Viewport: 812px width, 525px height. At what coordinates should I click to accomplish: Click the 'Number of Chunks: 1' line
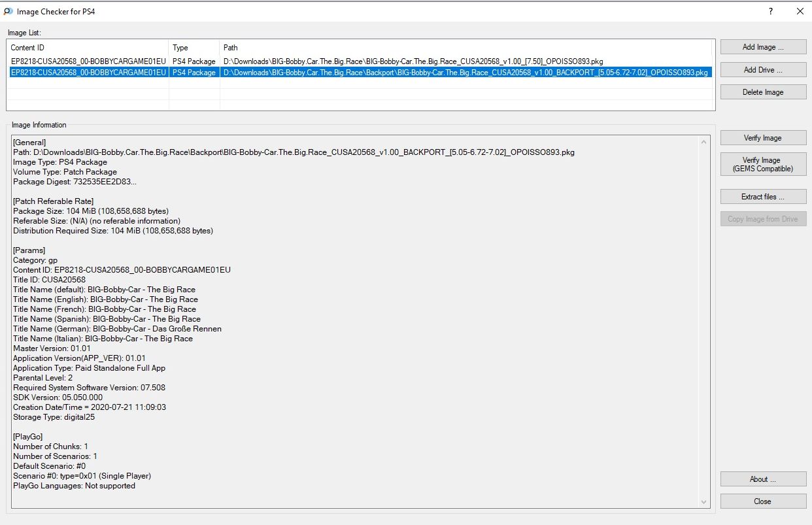point(51,447)
